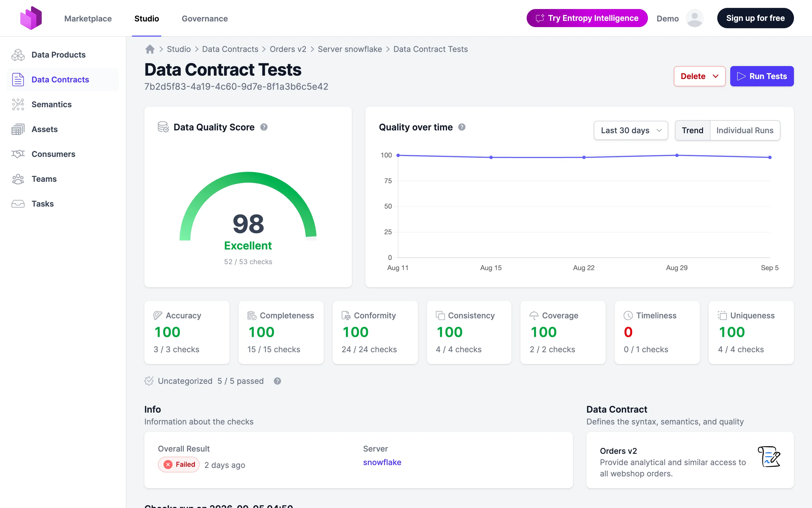Select the Completeness score card
This screenshot has width=812, height=508.
tap(281, 332)
